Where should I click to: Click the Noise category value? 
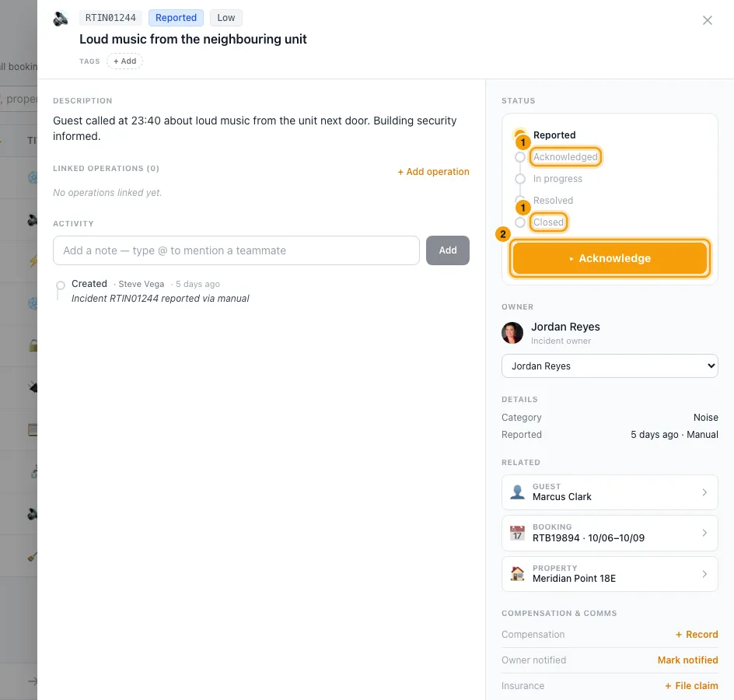click(x=706, y=417)
